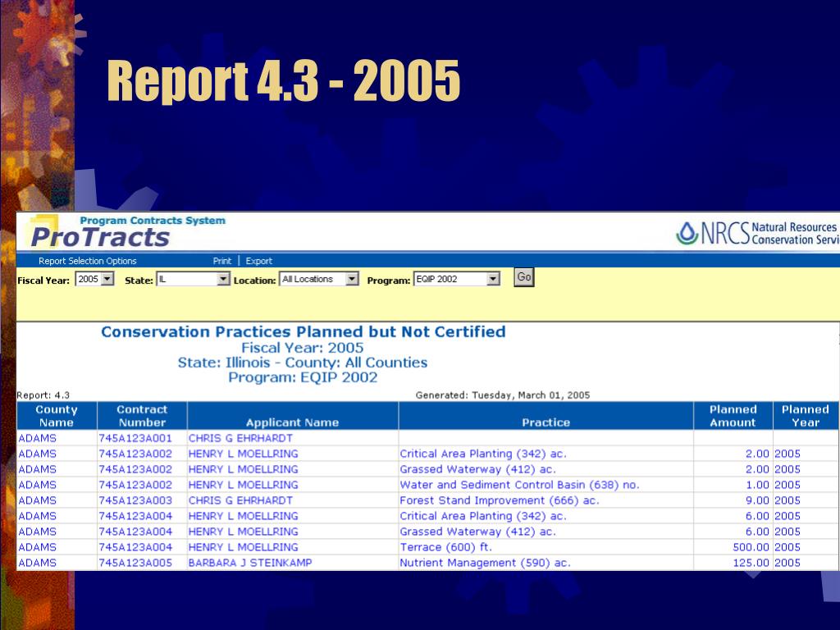Screen dimensions: 840x630
Task: Open the State dropdown showing IL
Action: click(x=193, y=279)
